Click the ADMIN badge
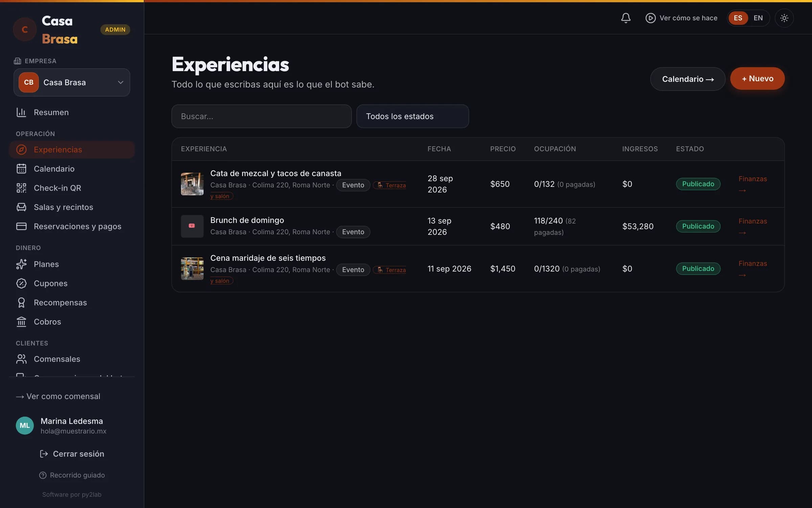The height and width of the screenshot is (508, 812). click(115, 29)
